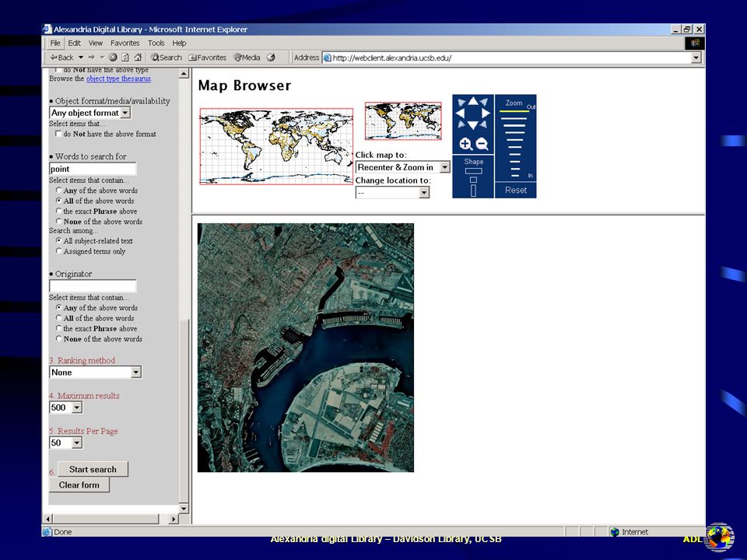Select 'All of the above words' under Words
This screenshot has width=747, height=560.
(58, 201)
